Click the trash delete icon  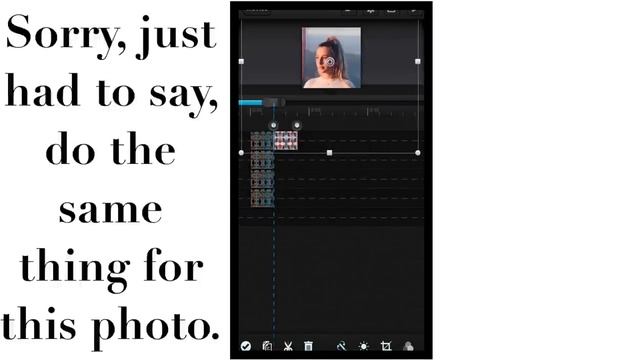[309, 346]
